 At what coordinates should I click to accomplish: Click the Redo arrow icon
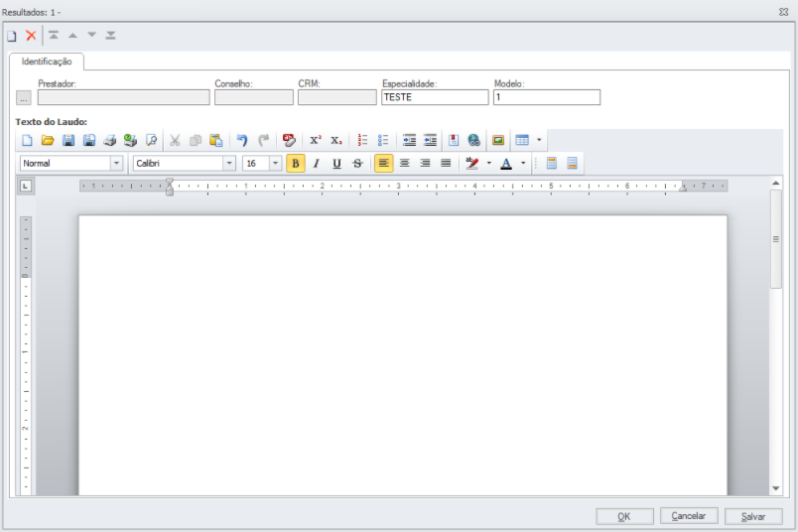click(x=263, y=140)
